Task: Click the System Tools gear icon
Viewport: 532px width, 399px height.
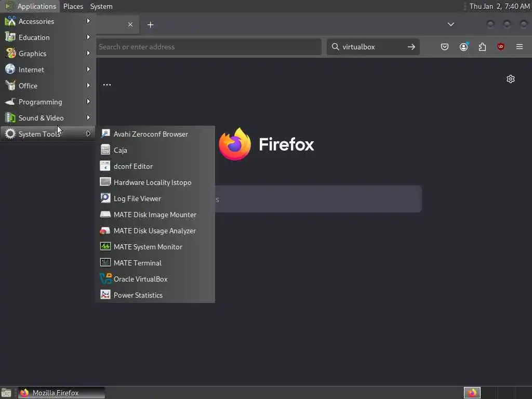Action: tap(10, 134)
